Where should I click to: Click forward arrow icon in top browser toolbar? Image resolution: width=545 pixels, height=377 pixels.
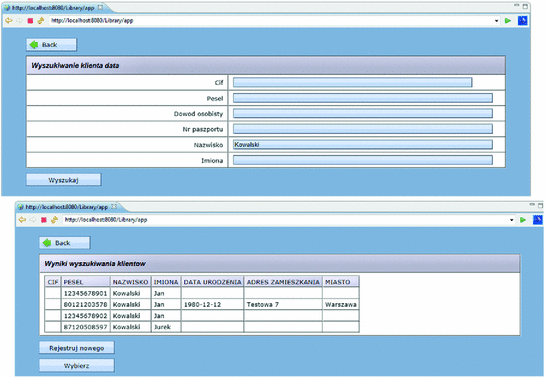pos(19,21)
